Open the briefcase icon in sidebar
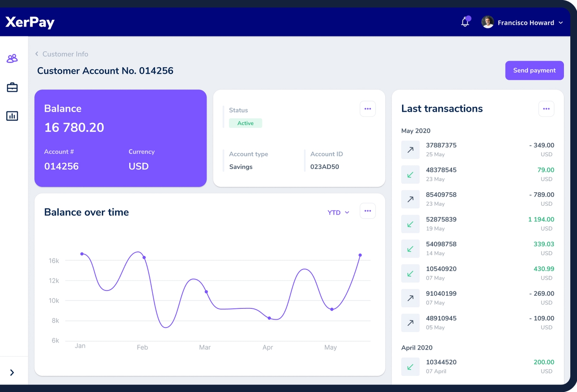Screen dimensions: 577x392 pos(12,87)
